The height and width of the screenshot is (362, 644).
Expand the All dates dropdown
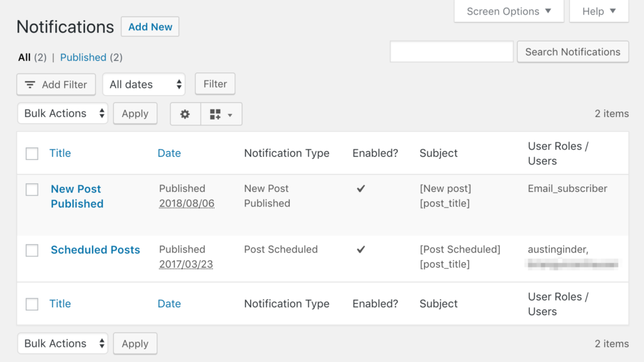click(144, 84)
